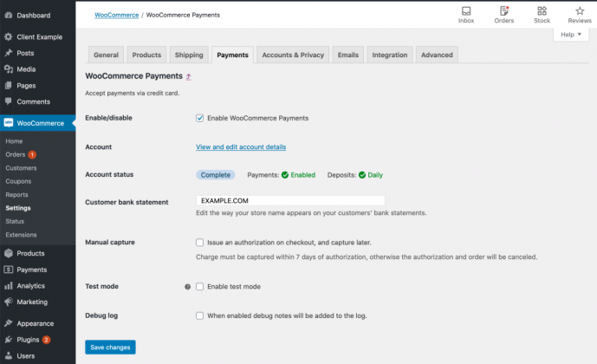Viewport: 597px width, 364px height.
Task: Click the Save changes button
Action: (x=110, y=348)
